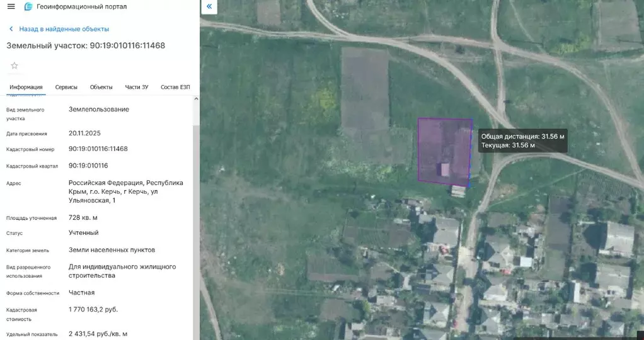Switch to the Части ЗУ tab

coord(137,87)
